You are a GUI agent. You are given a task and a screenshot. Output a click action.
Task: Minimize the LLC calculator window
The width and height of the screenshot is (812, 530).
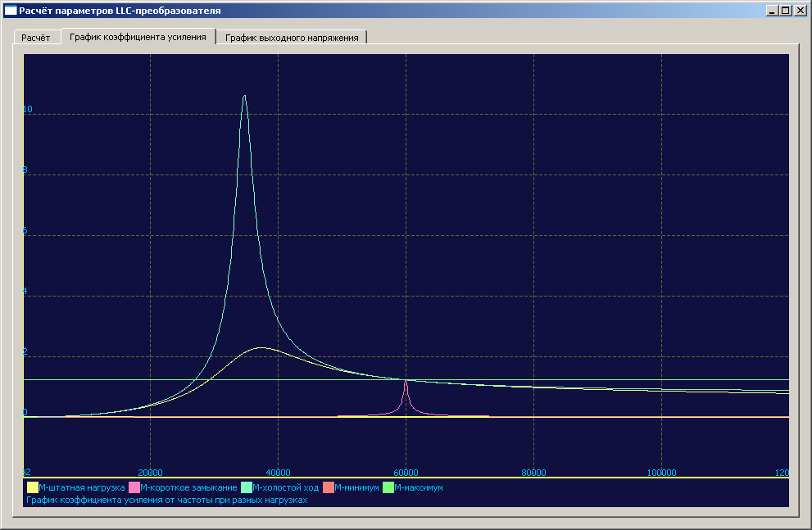pos(772,11)
